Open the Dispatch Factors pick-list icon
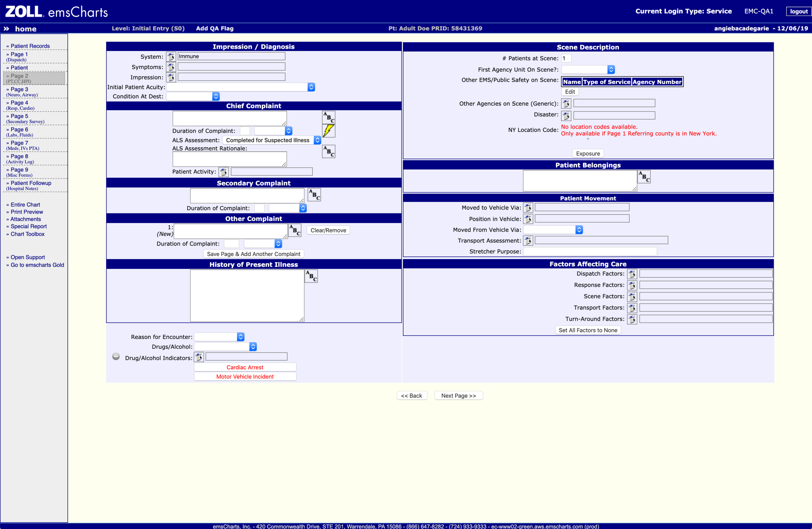The width and height of the screenshot is (812, 529). point(632,273)
